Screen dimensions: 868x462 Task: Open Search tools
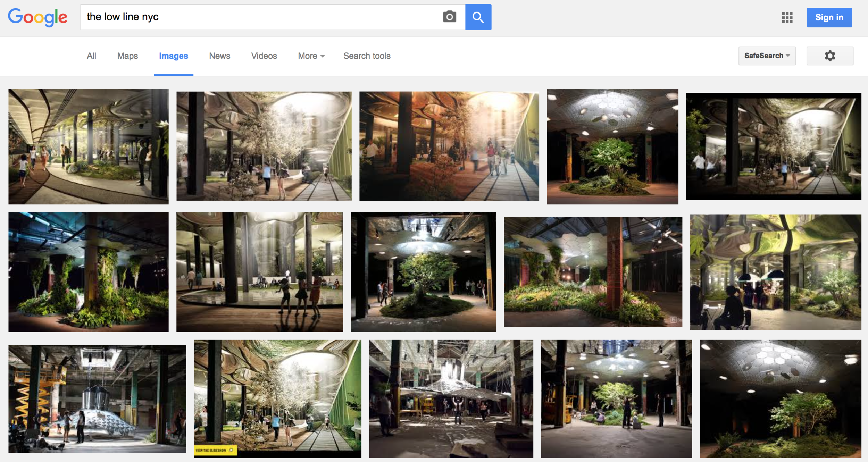[x=367, y=56]
